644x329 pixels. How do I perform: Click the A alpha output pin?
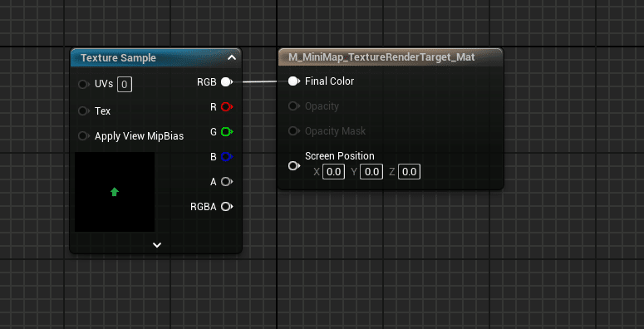tap(227, 182)
